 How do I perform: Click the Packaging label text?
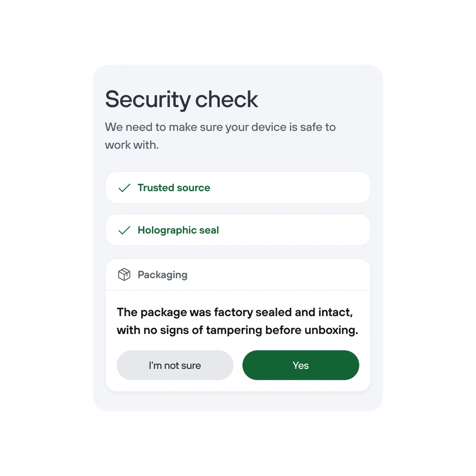coord(162,274)
